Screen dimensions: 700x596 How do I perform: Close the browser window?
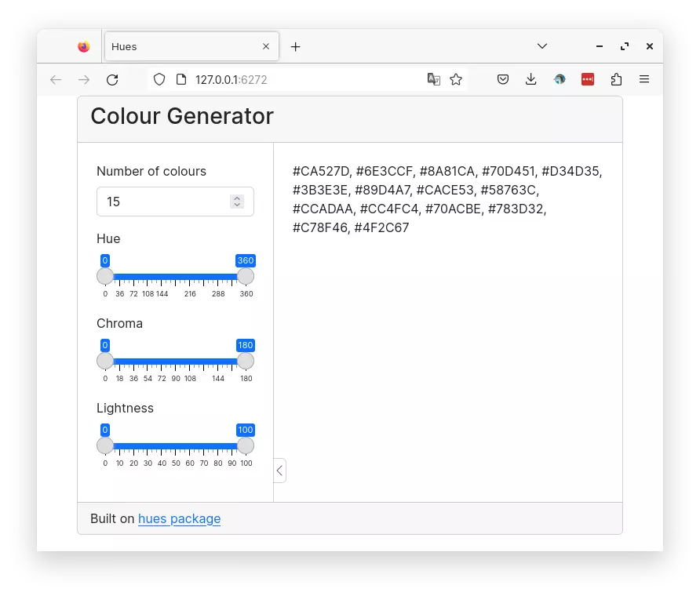tap(650, 46)
